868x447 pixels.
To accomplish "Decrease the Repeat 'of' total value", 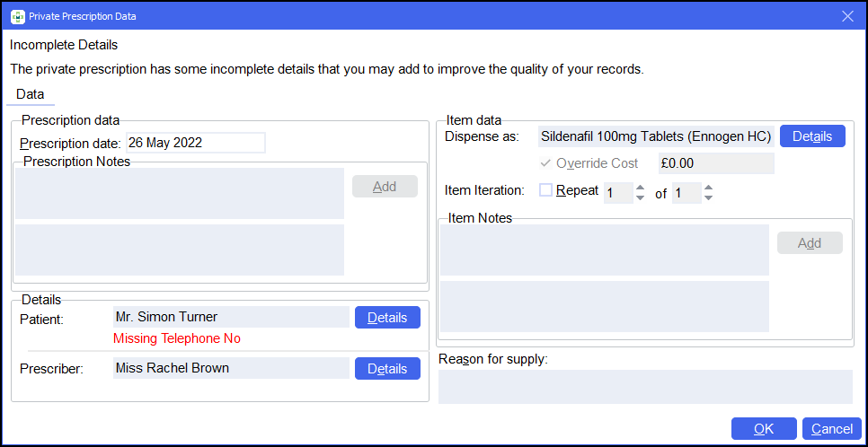I will (x=708, y=197).
